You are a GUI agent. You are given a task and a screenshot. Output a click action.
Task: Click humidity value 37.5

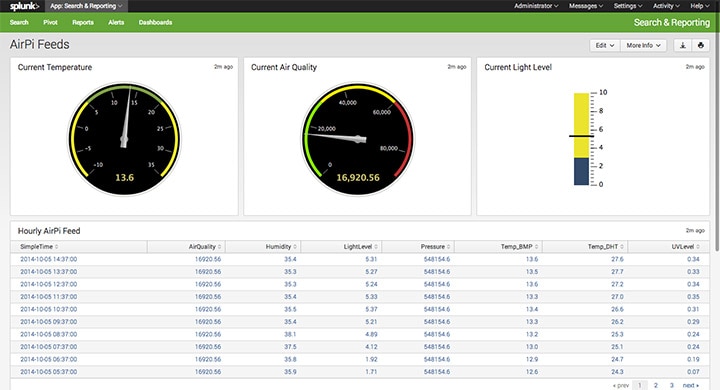290,347
